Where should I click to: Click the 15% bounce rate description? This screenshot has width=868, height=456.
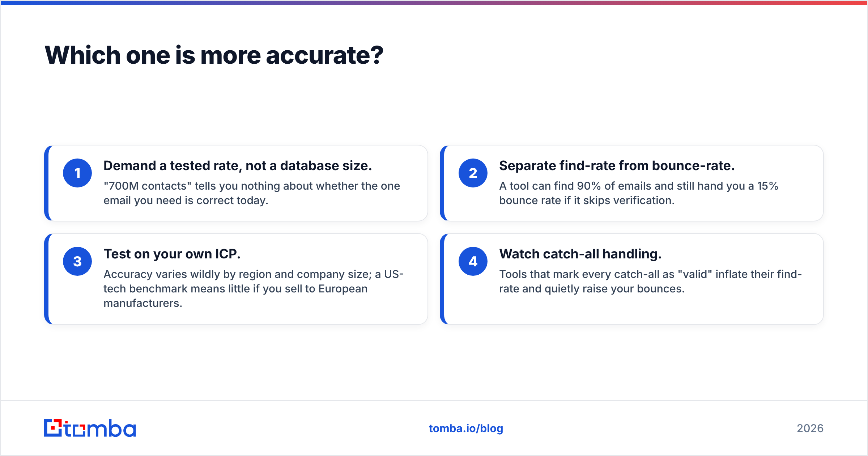pos(639,193)
